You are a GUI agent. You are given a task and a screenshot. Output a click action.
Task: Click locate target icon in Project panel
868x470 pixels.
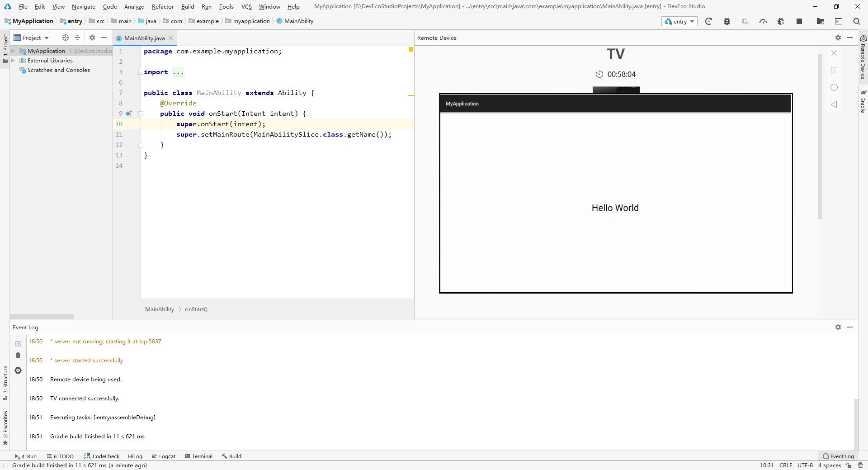tap(66, 38)
